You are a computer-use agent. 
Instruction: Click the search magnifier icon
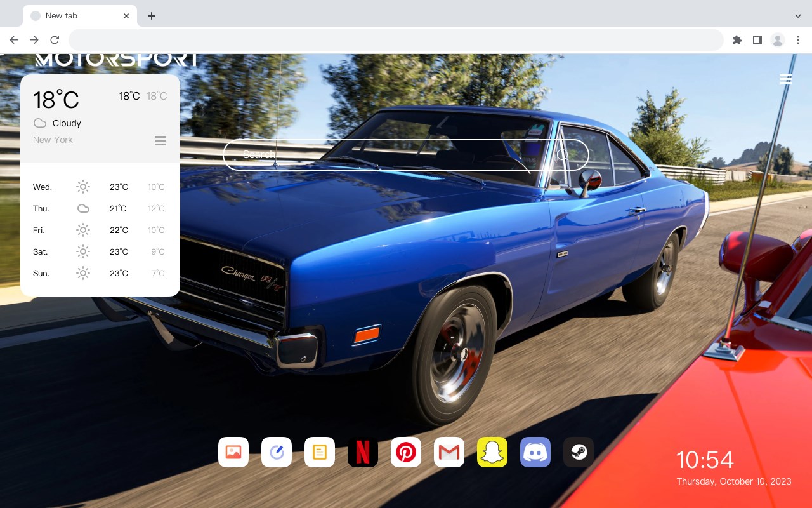click(x=563, y=155)
